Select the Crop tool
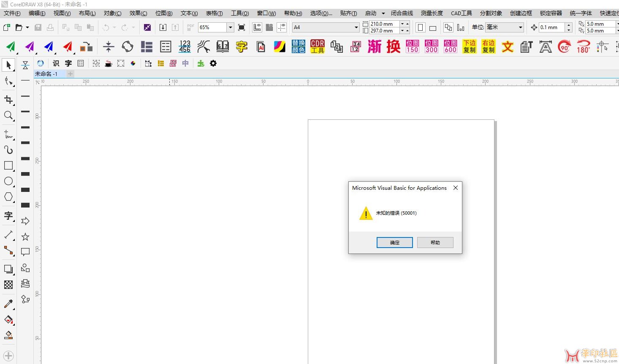The width and height of the screenshot is (619, 364). pos(8,100)
